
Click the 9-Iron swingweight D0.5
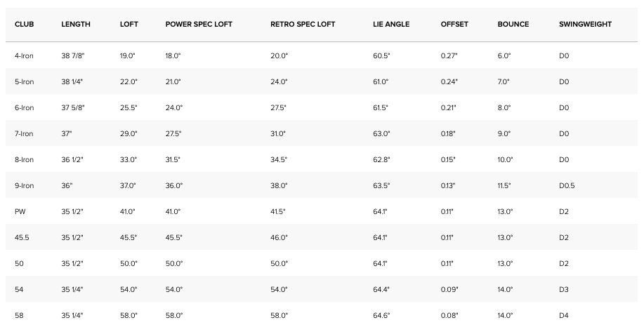click(567, 185)
